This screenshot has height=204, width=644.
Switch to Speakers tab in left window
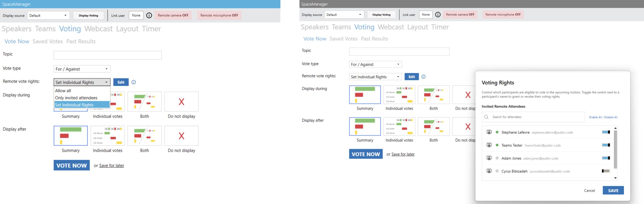tap(17, 29)
